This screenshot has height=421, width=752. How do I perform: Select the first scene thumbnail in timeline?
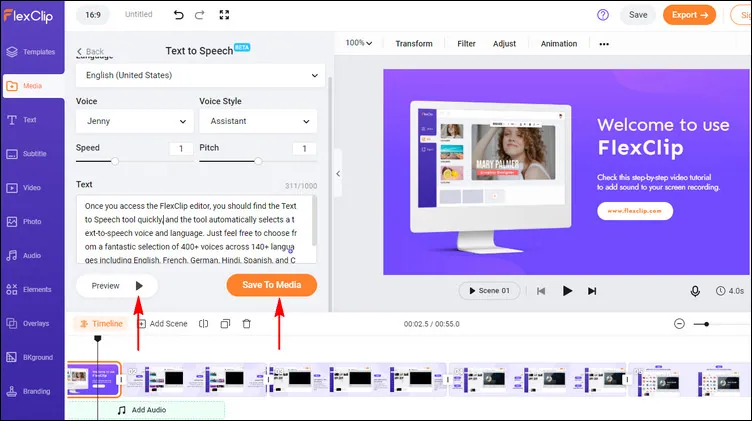coord(94,379)
